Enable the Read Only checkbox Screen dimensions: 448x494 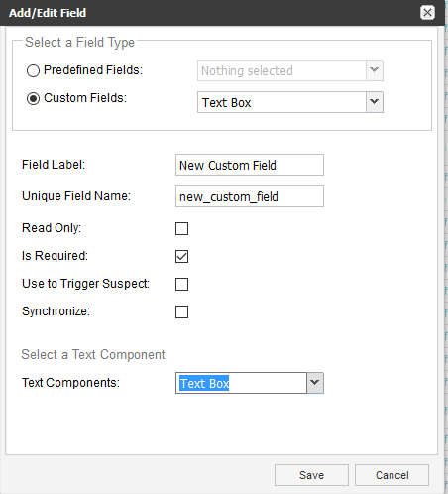(181, 228)
